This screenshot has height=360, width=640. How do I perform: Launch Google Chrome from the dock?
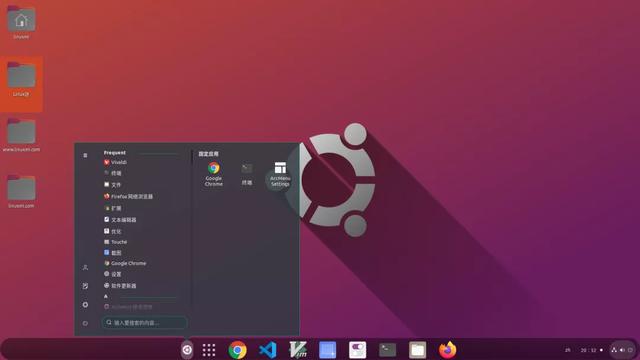click(238, 350)
